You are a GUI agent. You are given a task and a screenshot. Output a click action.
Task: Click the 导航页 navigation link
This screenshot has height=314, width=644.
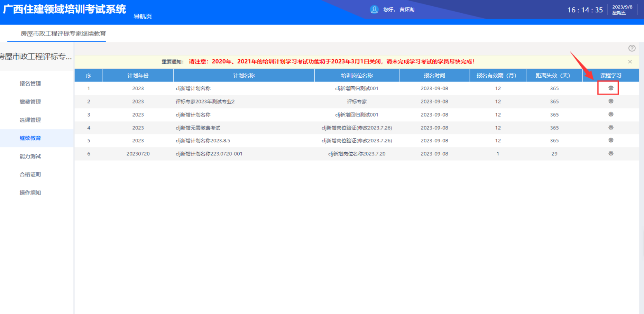coord(143,16)
